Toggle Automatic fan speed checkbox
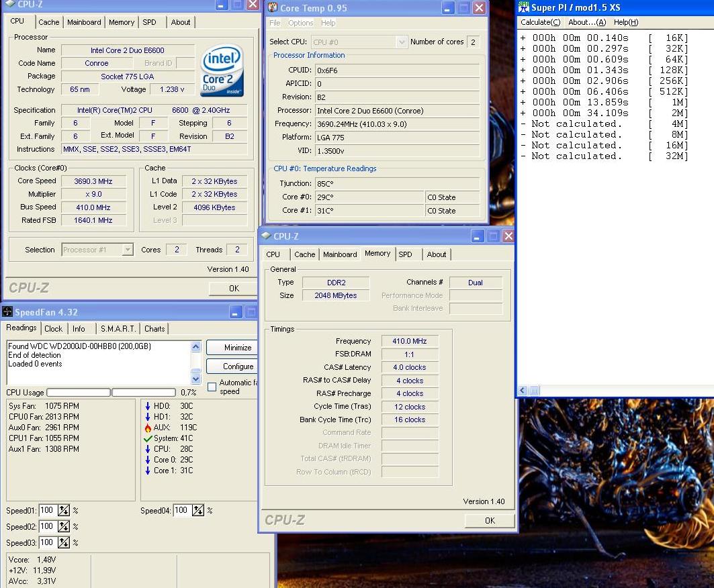Viewport: 714px width, 588px height. pyautogui.click(x=212, y=387)
